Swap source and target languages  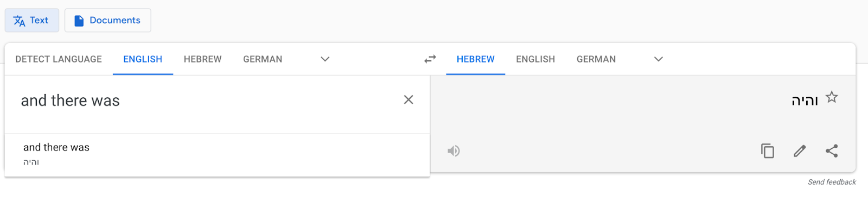(x=430, y=59)
